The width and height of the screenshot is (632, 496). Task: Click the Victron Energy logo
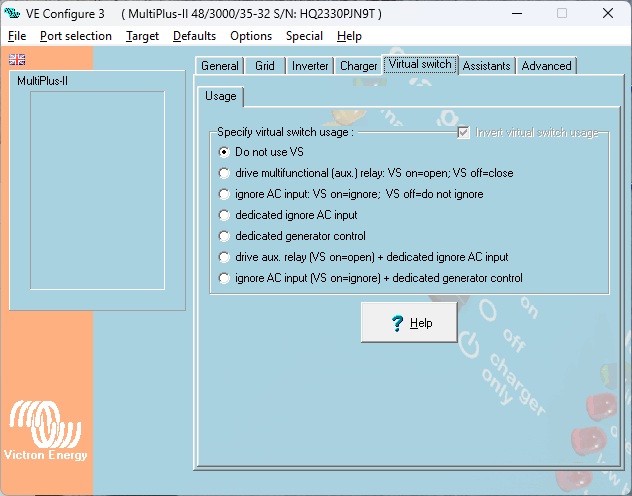coord(46,430)
